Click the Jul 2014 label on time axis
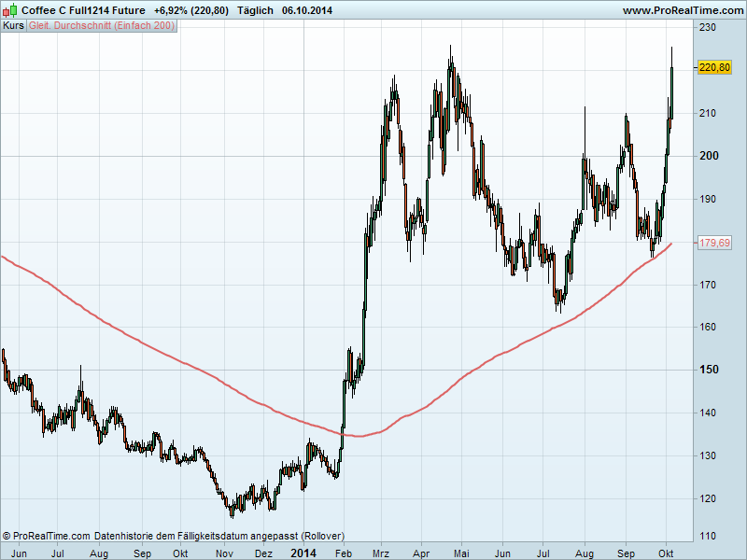The image size is (747, 560). click(x=543, y=553)
